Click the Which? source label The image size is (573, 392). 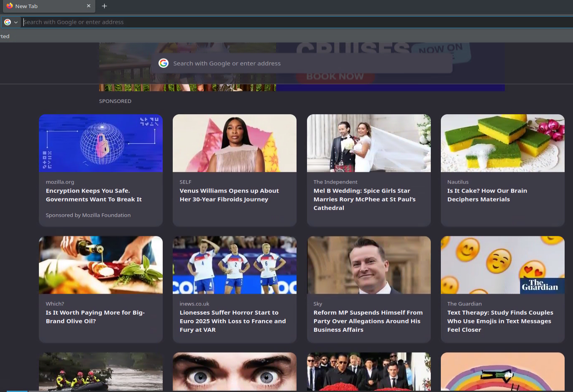(x=55, y=304)
